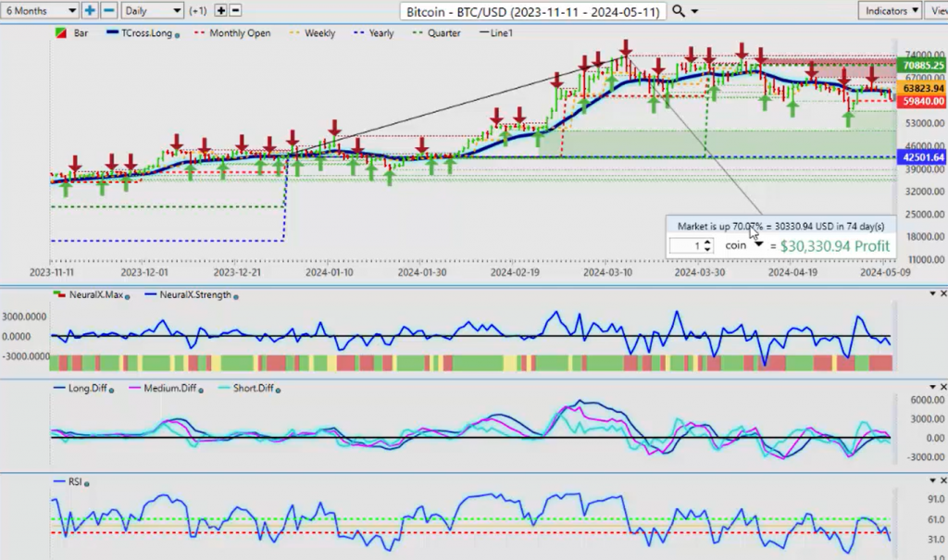Click the Quarter legend label
Viewport: 948px width, 560px height.
point(443,33)
